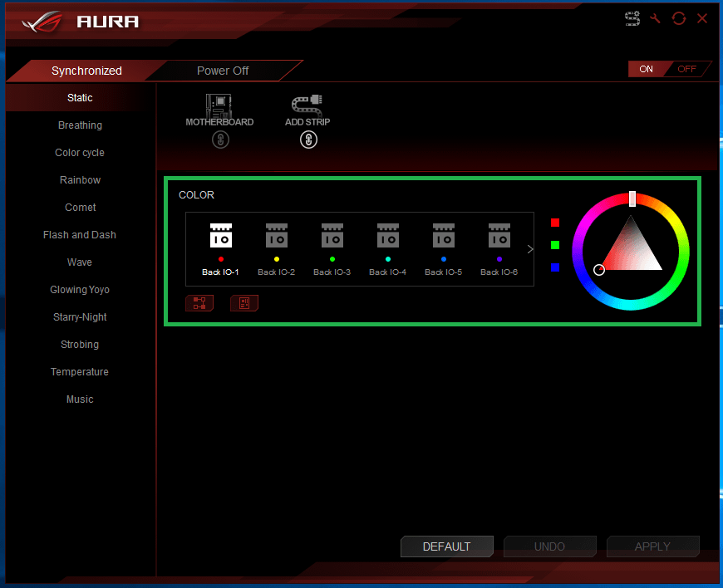The height and width of the screenshot is (588, 723).
Task: Click the hue handle on color wheel
Action: click(632, 198)
